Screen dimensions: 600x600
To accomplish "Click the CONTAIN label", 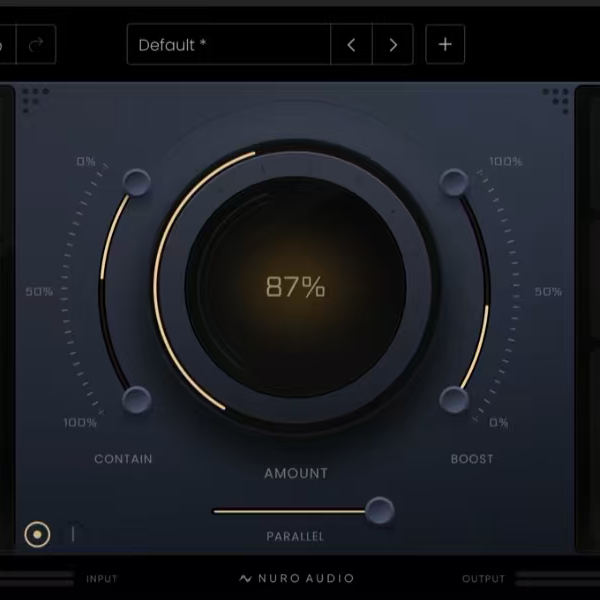I will tap(123, 459).
